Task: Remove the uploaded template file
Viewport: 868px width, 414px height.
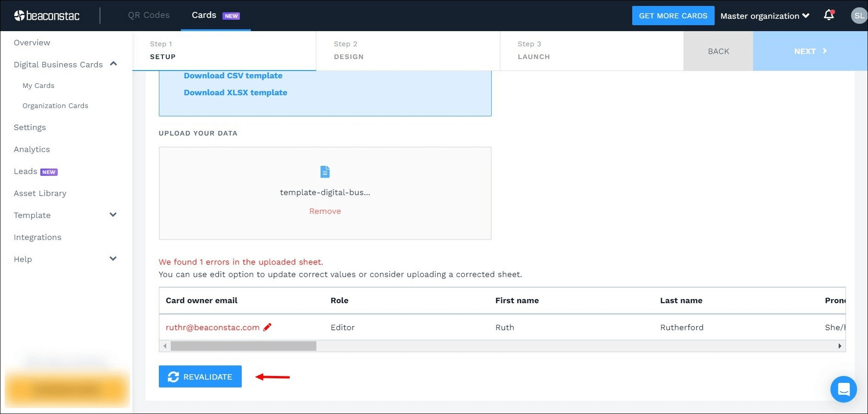Action: pyautogui.click(x=325, y=211)
